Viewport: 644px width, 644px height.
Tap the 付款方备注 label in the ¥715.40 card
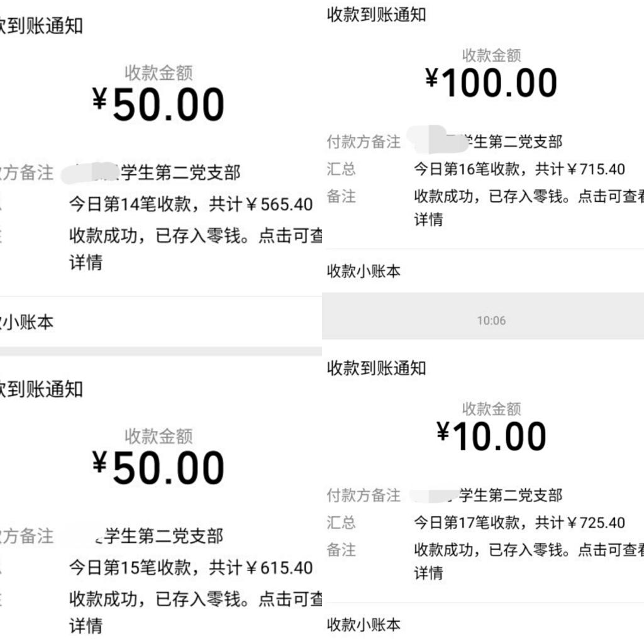(x=364, y=142)
